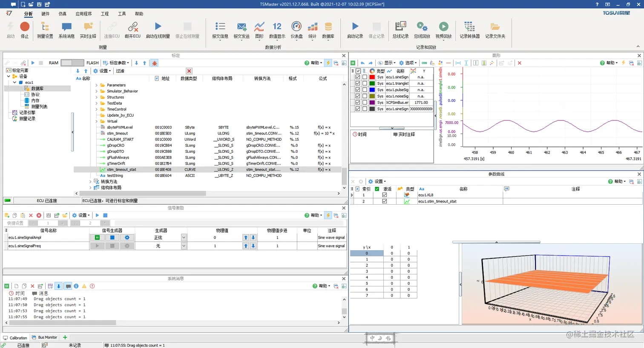Collapse the 设备 devices tree node
This screenshot has width=644, height=348.
pos(9,77)
